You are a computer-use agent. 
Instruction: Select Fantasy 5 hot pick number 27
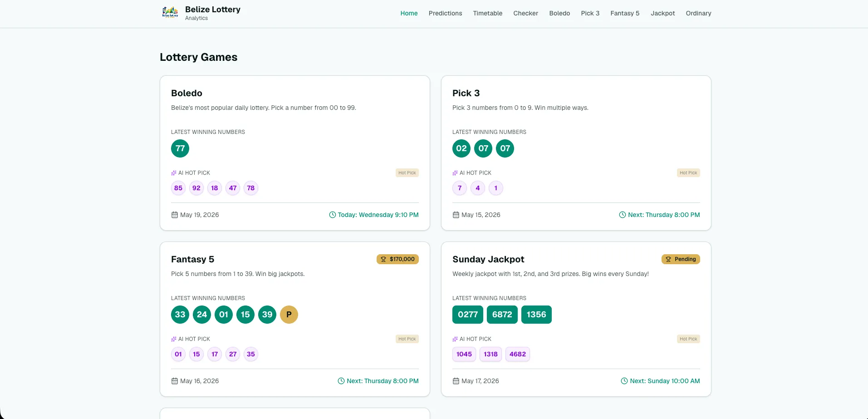(x=233, y=354)
